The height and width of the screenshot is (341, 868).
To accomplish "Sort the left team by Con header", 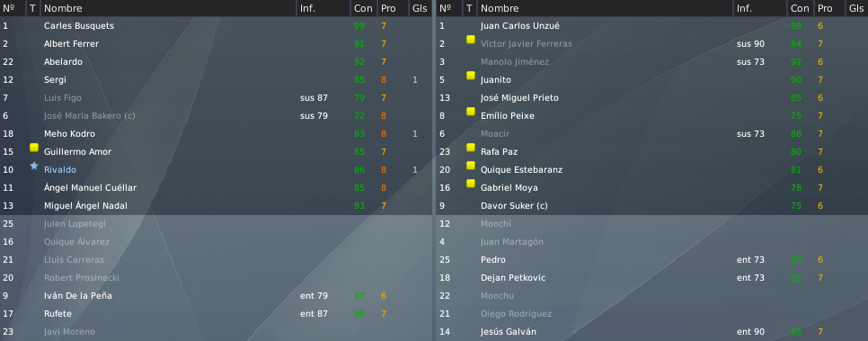I will coord(364,8).
